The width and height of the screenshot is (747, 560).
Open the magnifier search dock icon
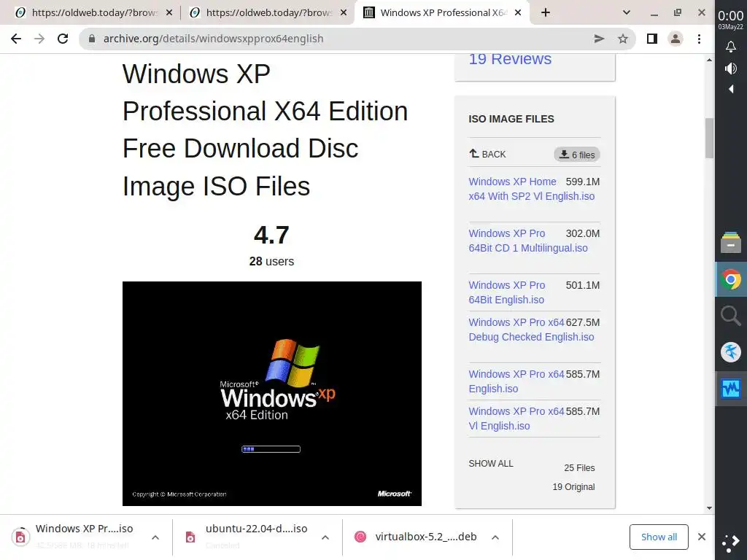coord(731,315)
